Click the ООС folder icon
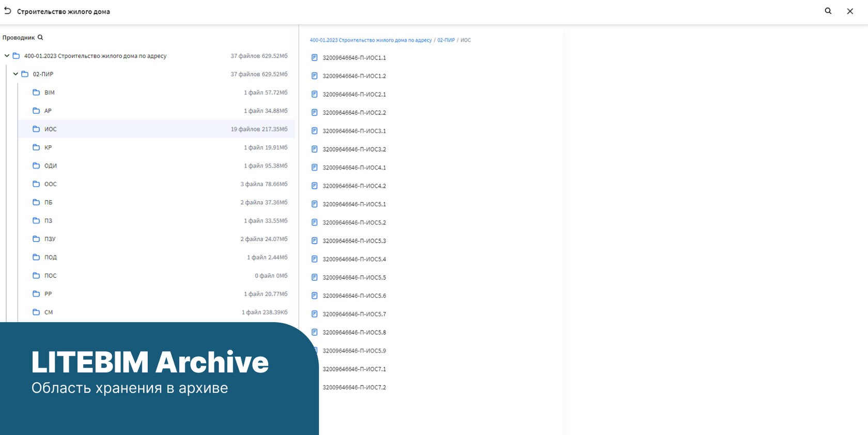Viewport: 868px width, 435px height. 36,184
